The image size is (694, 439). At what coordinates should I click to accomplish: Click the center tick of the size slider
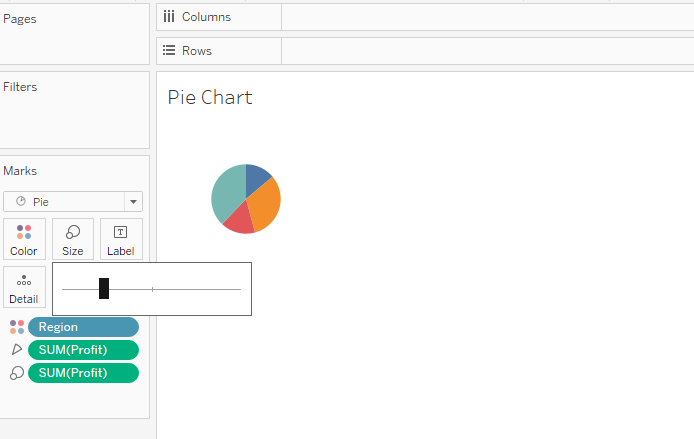click(x=152, y=289)
